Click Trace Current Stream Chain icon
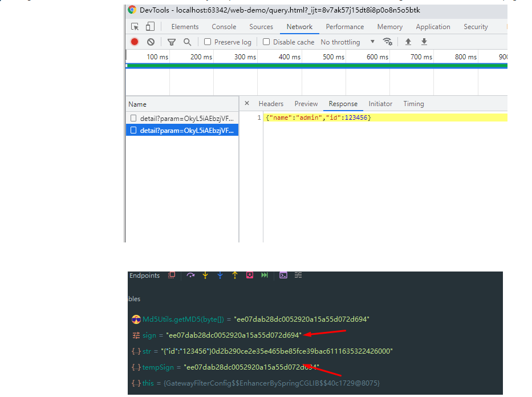The height and width of the screenshot is (397, 532). [x=298, y=275]
